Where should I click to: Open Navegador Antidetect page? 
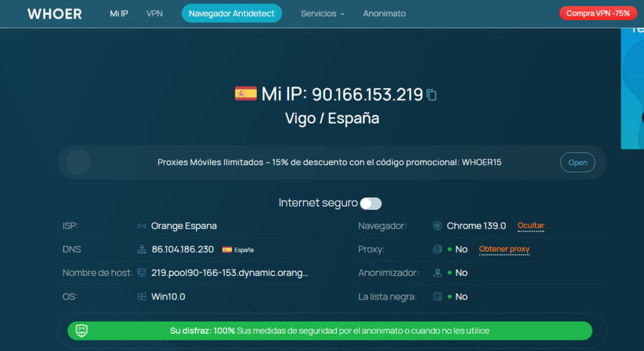pyautogui.click(x=231, y=14)
